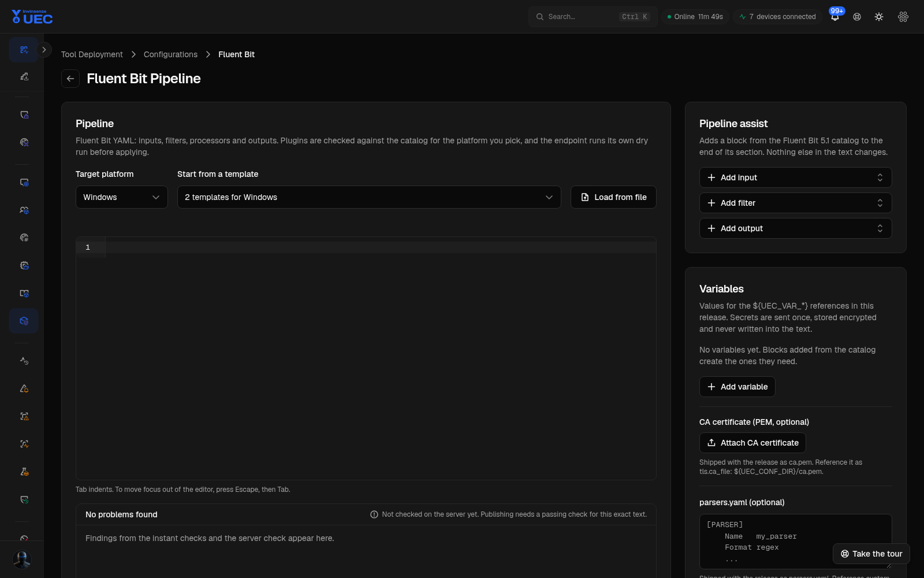Open the fingerprint hash sidebar icon

point(24,238)
